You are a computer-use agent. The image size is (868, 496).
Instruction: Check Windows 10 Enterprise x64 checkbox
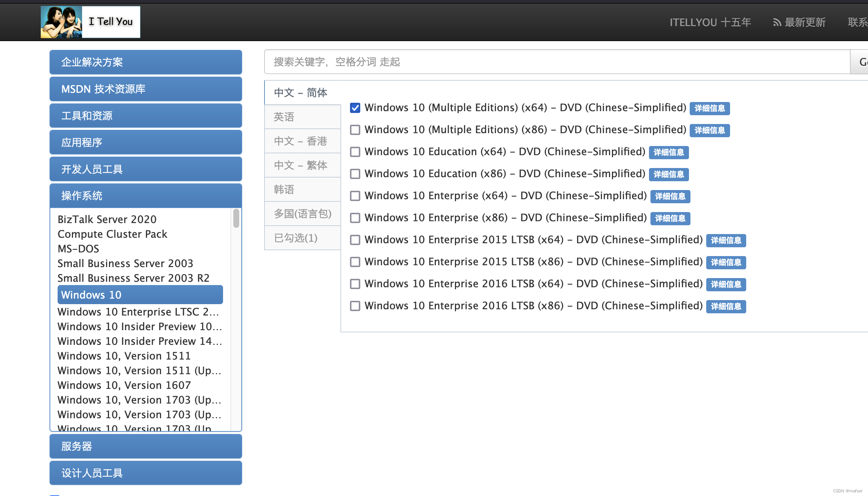[355, 196]
